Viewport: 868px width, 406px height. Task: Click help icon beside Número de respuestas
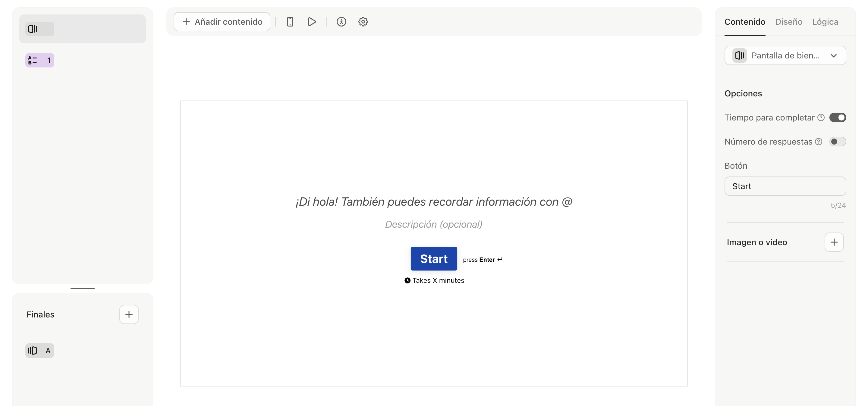pos(819,142)
